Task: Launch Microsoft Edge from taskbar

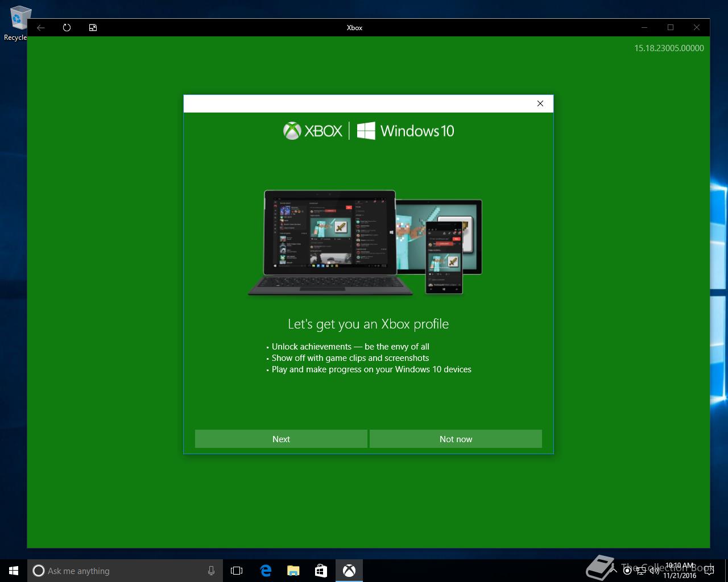Action: 265,571
